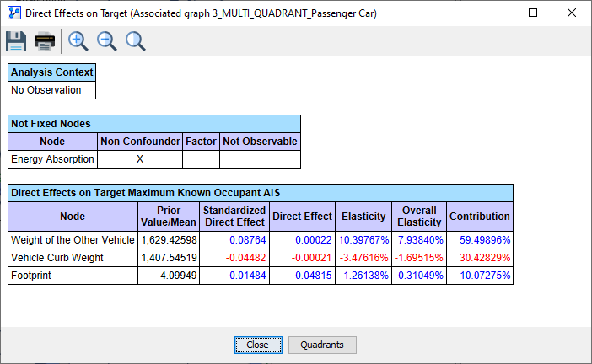This screenshot has width=592, height=364.
Task: Select the Analysis Context header
Action: click(51, 72)
